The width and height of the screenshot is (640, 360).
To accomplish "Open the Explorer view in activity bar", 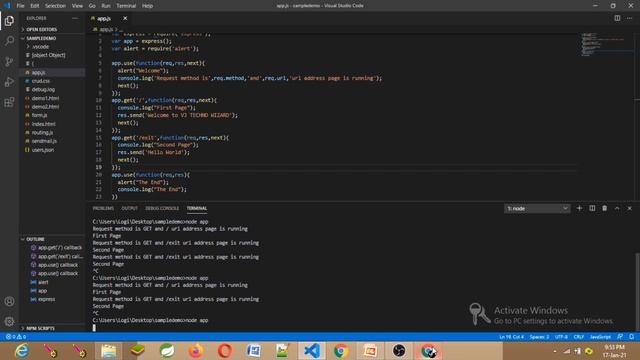I will coord(9,21).
